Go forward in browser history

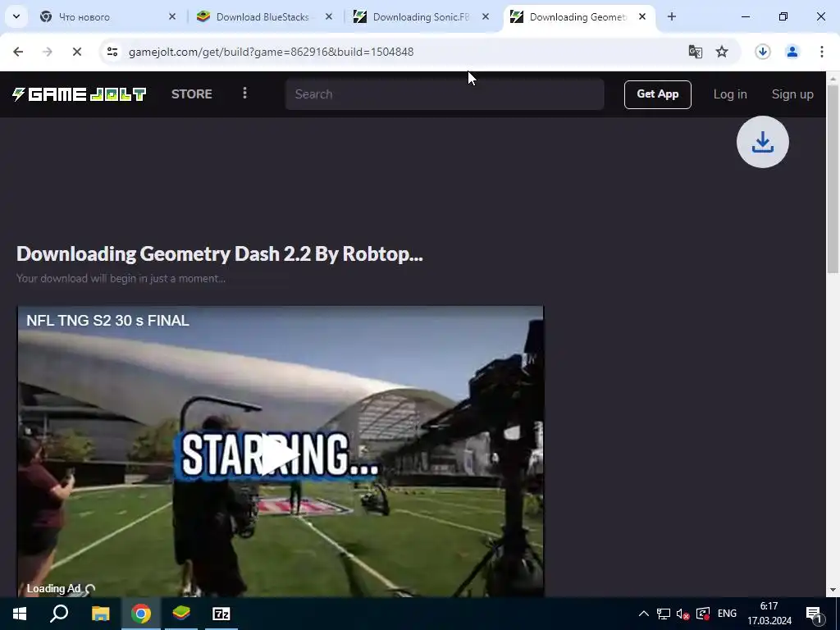(x=48, y=52)
